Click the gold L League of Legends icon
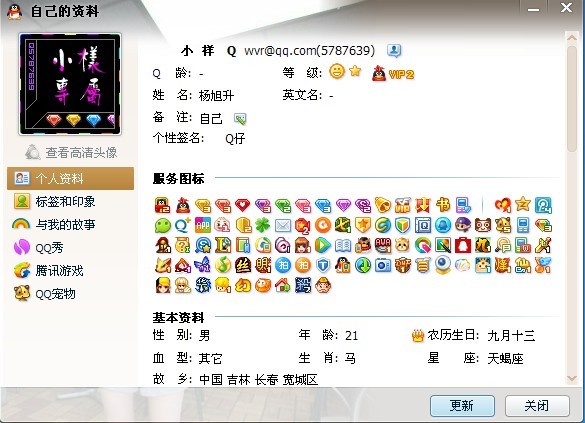585x423 pixels. click(x=223, y=245)
